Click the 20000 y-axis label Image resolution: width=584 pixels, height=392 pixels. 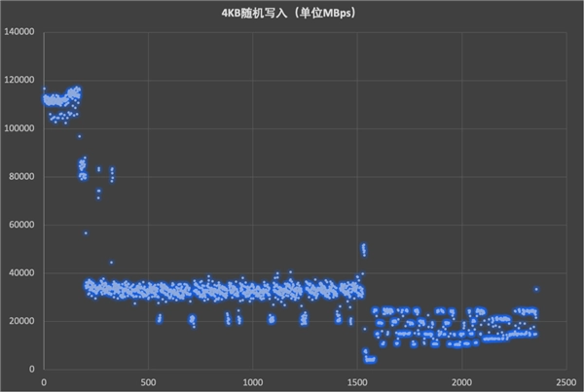tap(22, 321)
